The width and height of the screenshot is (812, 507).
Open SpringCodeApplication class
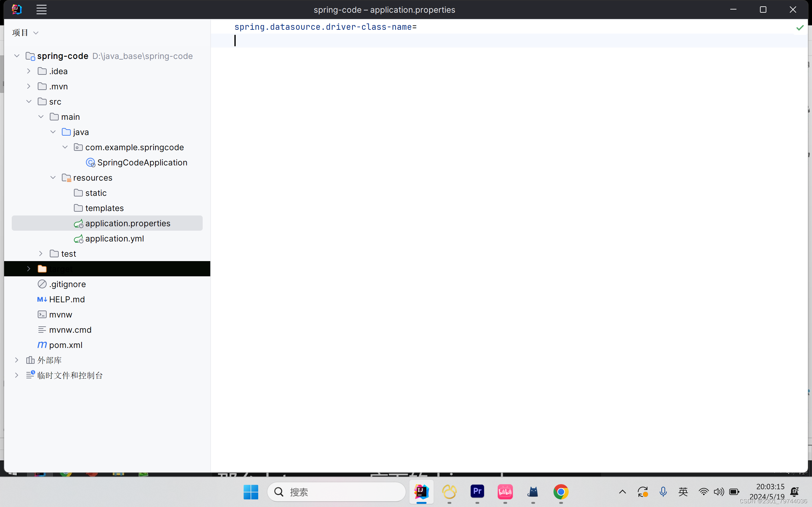[142, 162]
